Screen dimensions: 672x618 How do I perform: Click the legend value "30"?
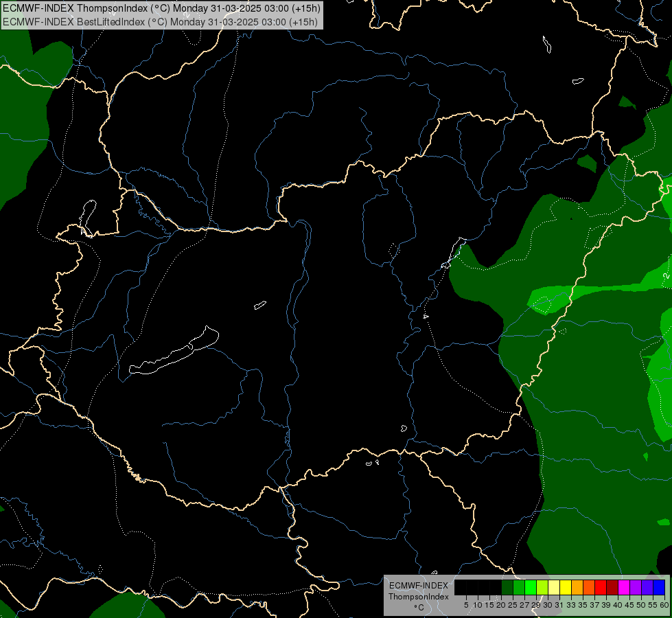click(548, 605)
